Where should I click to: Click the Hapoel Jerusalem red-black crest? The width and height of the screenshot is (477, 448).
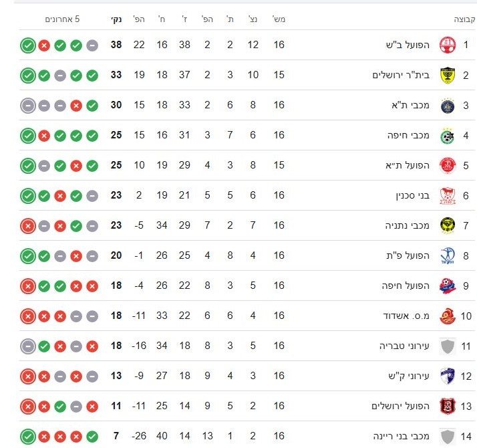click(447, 406)
